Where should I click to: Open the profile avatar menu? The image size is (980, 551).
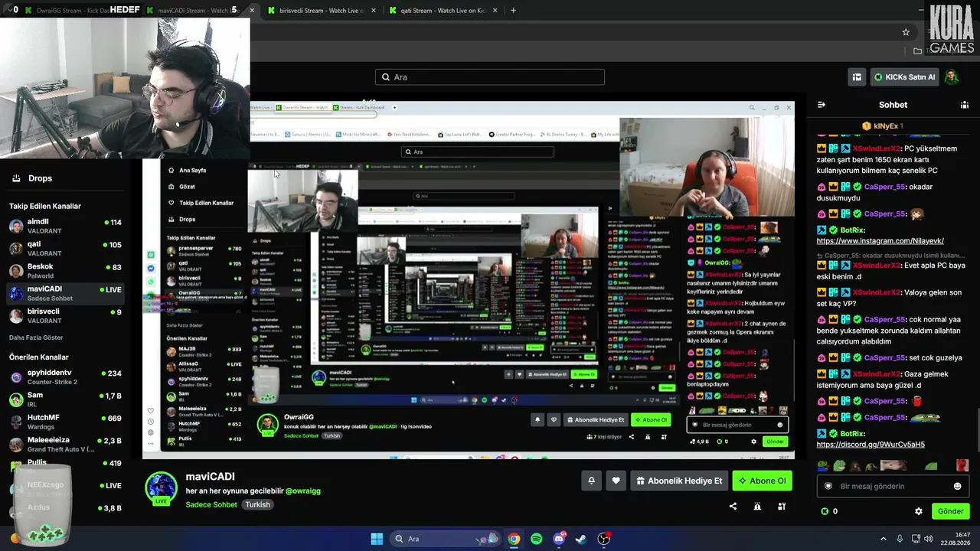(951, 77)
